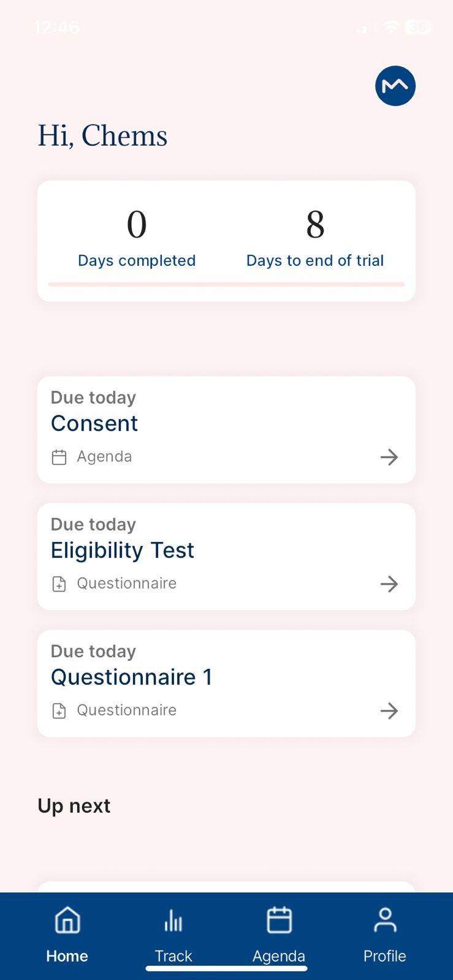
Task: Tap the Home house icon
Action: click(x=67, y=920)
